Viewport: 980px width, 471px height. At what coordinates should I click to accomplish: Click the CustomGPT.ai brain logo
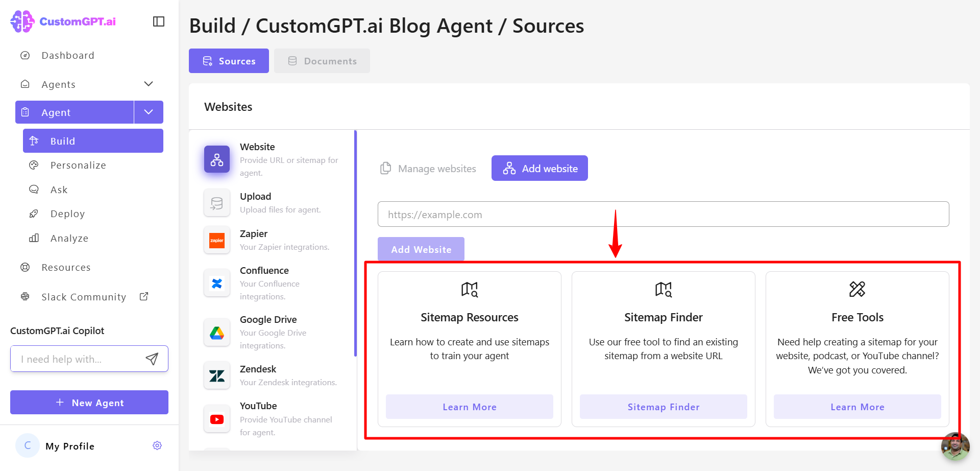coord(22,21)
